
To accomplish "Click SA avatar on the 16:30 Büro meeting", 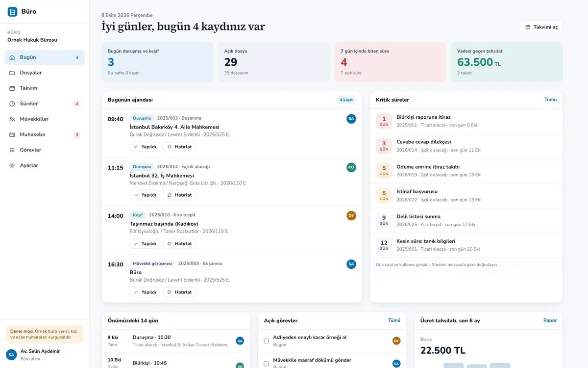I will [x=351, y=264].
